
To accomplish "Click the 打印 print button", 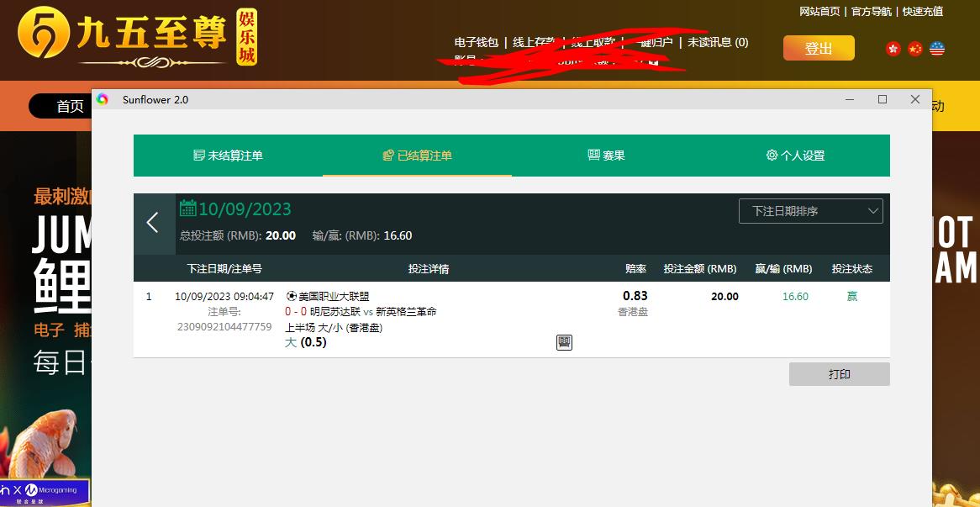I will tap(840, 374).
